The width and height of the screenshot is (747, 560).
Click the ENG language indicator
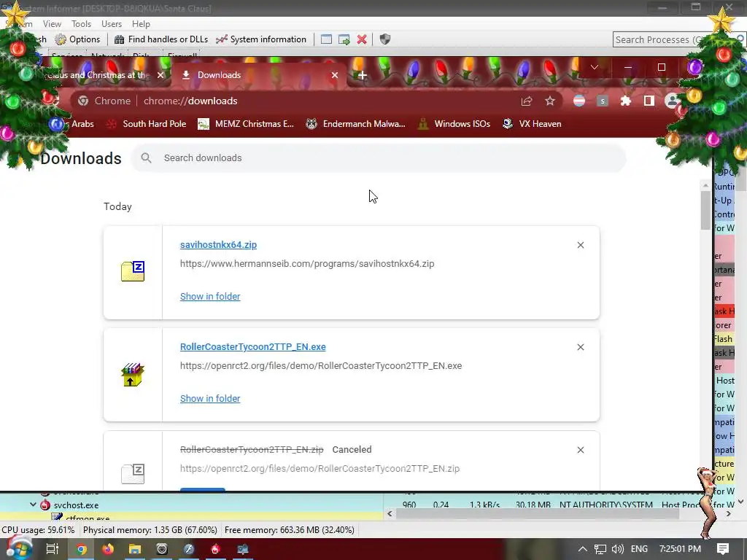click(x=639, y=549)
